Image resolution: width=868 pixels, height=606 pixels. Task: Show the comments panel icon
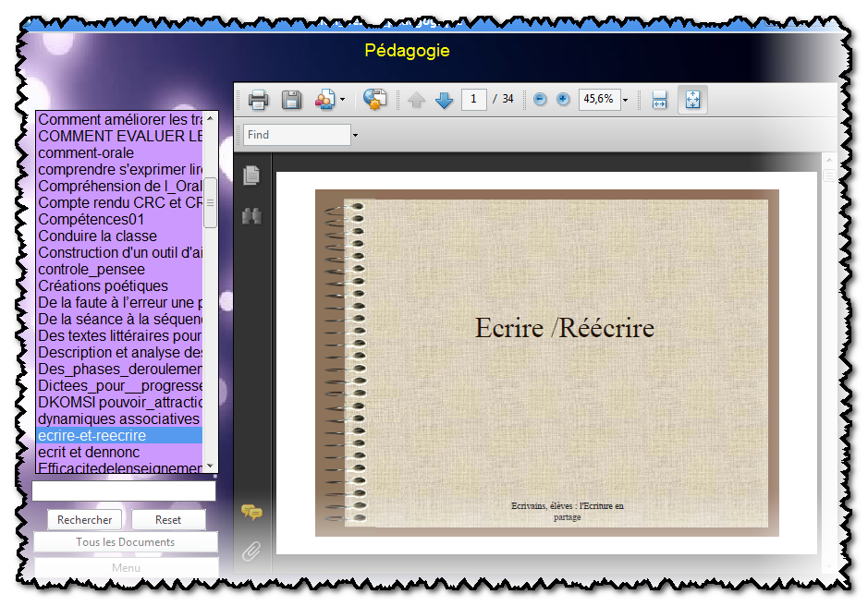tap(251, 512)
